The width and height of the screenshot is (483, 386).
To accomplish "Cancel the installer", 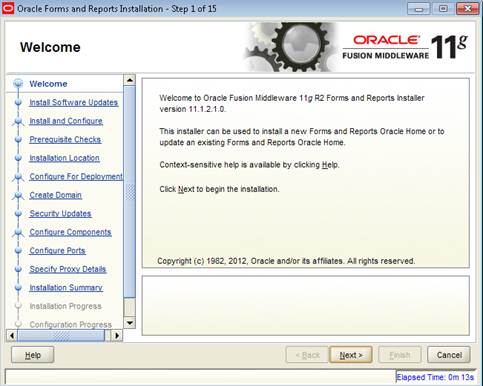I will 449,355.
